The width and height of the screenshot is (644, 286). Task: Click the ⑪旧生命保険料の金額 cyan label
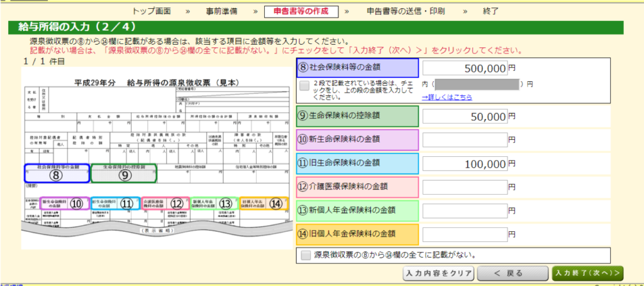(357, 164)
